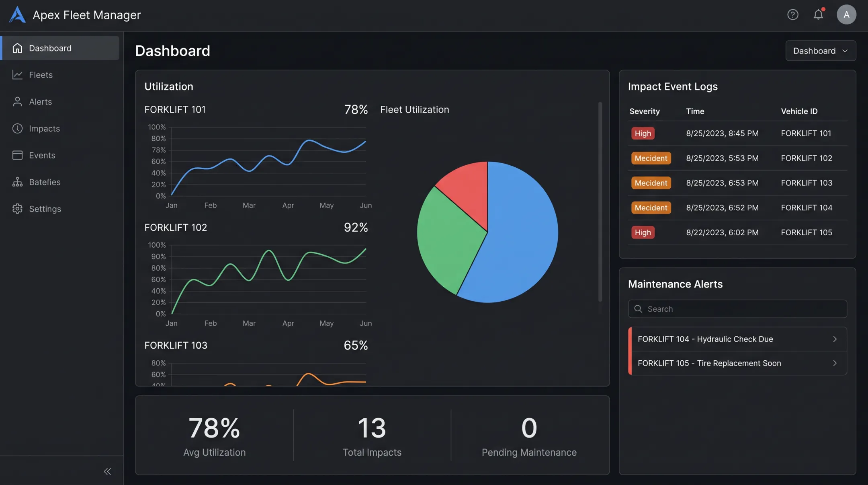Image resolution: width=868 pixels, height=485 pixels.
Task: Open Batefies menu item
Action: 60,182
